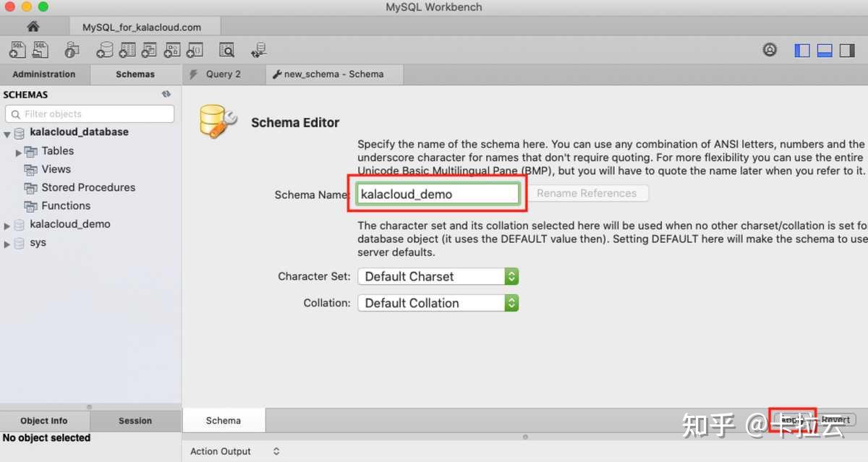Create a new table using toolbar icon
Viewport: 868px width, 462px height.
point(127,49)
